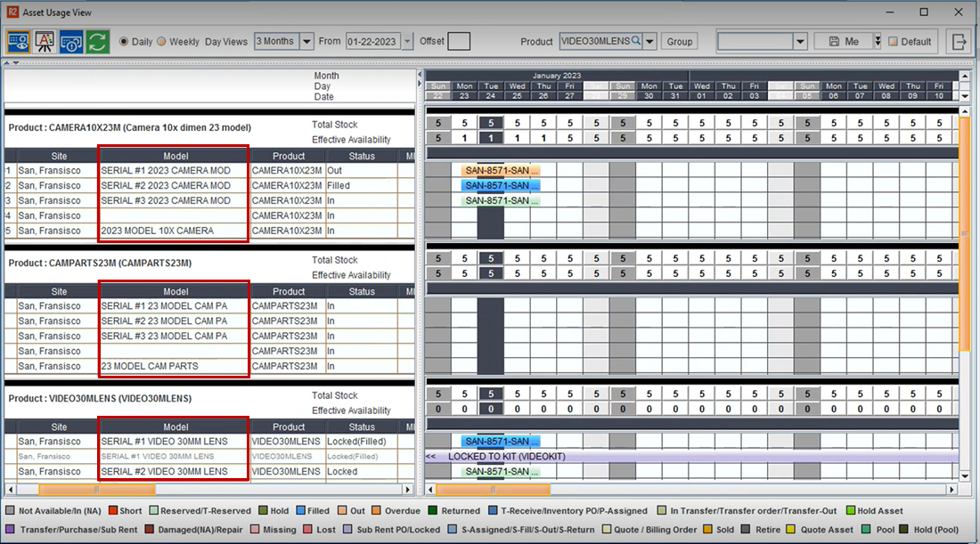Open the presentation board chart icon
980x544 pixels.
click(x=45, y=42)
